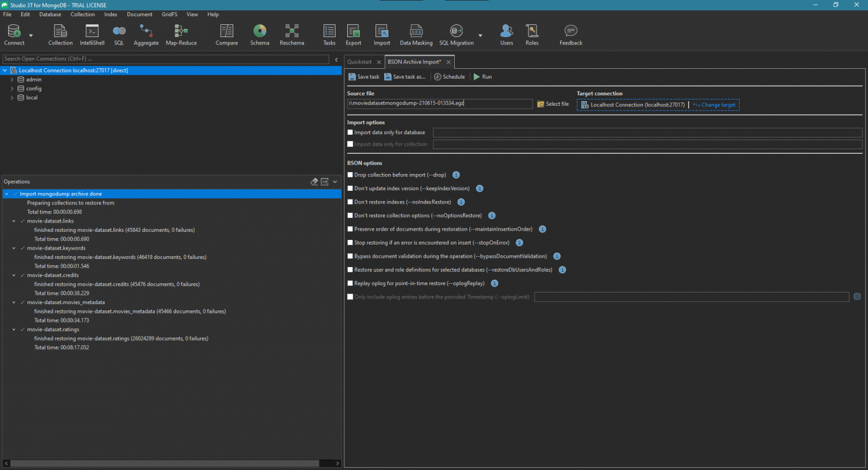
Task: Enable Replay oplog for point-in-time restore
Action: [350, 283]
